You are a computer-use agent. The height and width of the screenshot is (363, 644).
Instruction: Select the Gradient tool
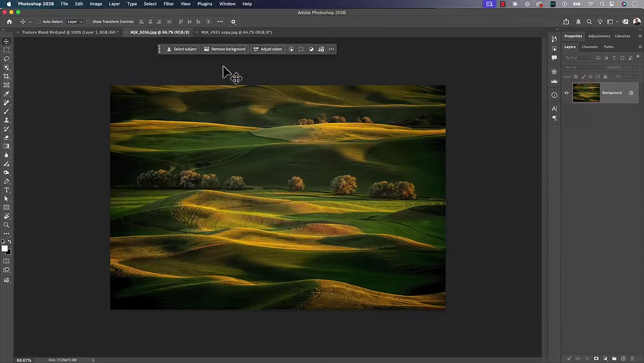(6, 146)
